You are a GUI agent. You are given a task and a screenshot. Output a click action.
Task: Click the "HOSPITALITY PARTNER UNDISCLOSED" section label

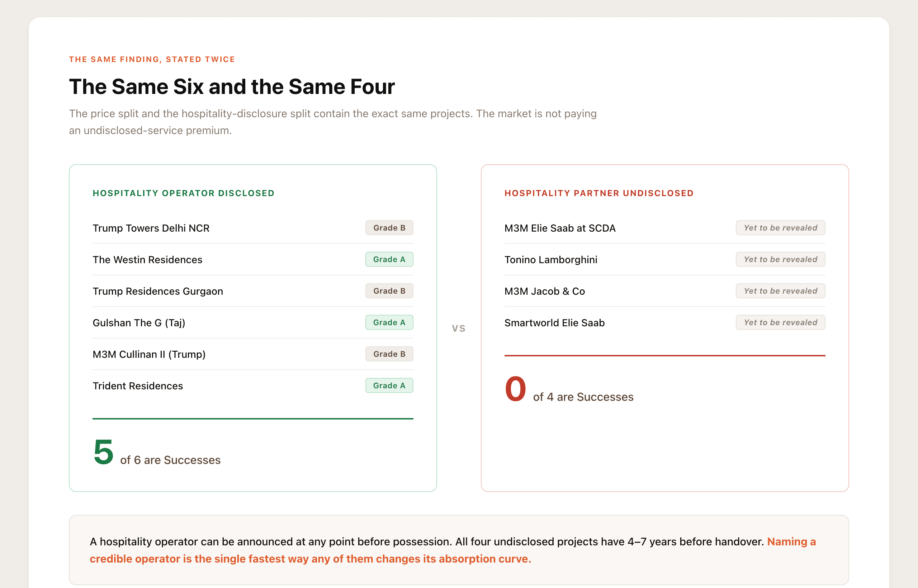point(599,193)
